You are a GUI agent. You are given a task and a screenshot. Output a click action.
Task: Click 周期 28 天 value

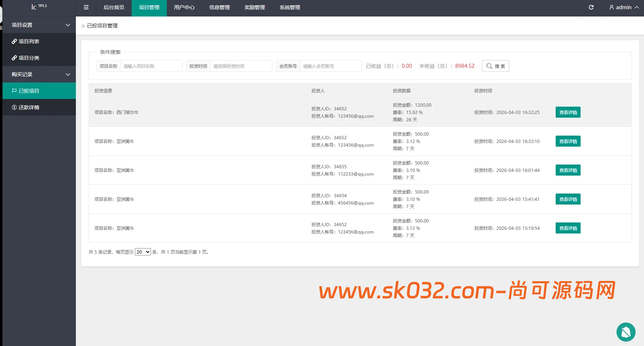click(x=412, y=120)
